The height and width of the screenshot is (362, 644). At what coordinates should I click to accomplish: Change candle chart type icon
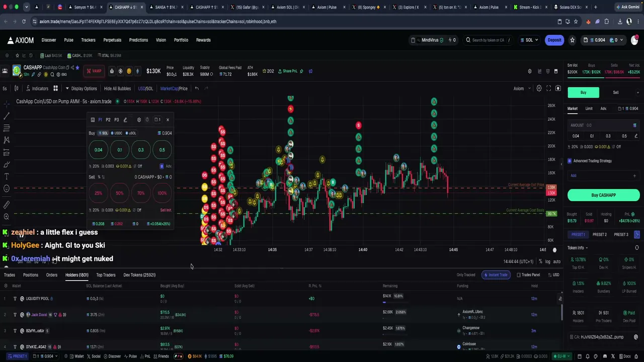[16, 88]
